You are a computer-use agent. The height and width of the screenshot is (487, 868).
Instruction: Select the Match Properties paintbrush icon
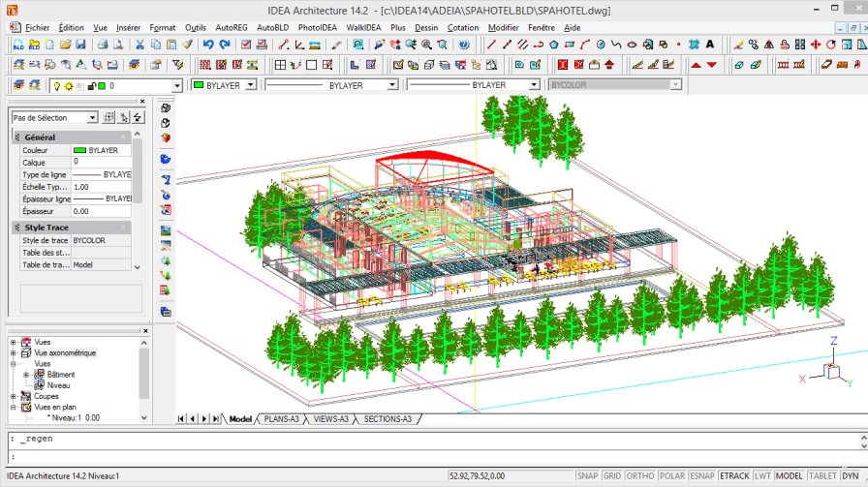pyautogui.click(x=187, y=45)
